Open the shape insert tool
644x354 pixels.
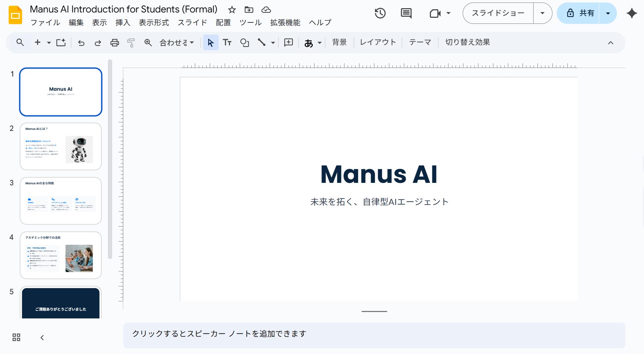tap(244, 43)
